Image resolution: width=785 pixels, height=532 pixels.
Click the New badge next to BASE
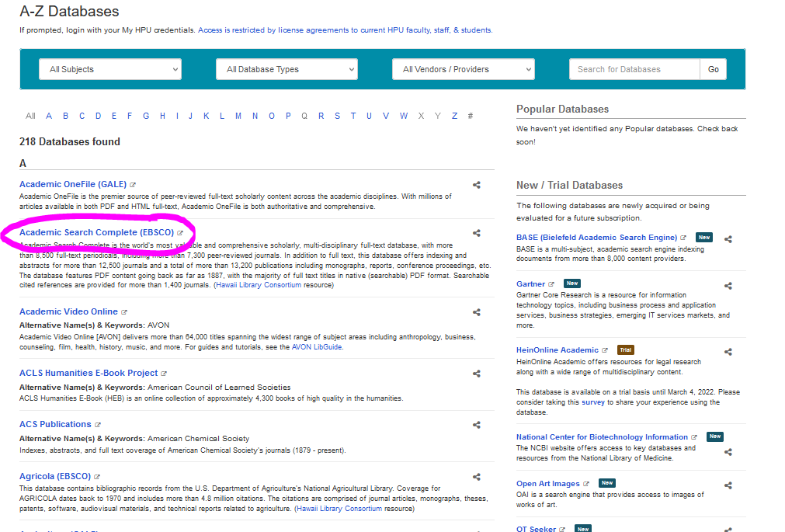(x=704, y=238)
